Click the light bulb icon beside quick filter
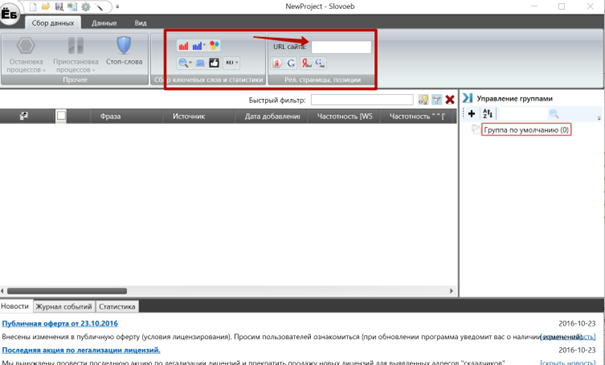This screenshot has height=365, width=605. (x=423, y=100)
